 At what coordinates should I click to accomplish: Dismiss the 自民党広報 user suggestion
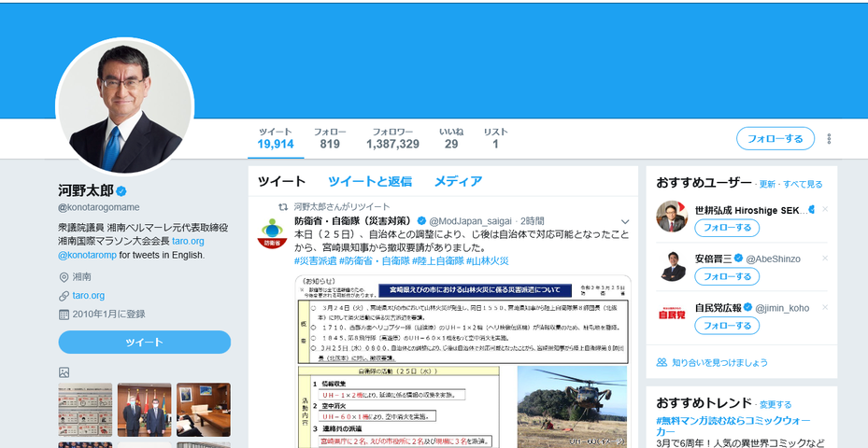(x=825, y=307)
